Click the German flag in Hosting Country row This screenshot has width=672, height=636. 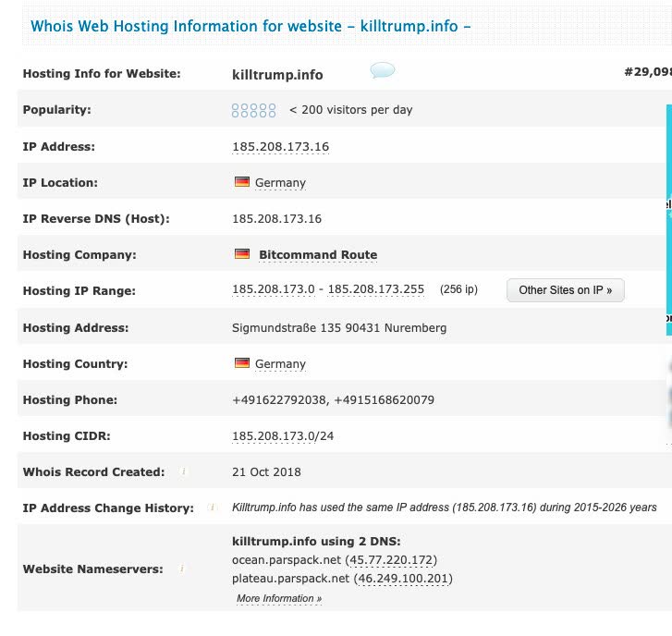click(242, 363)
